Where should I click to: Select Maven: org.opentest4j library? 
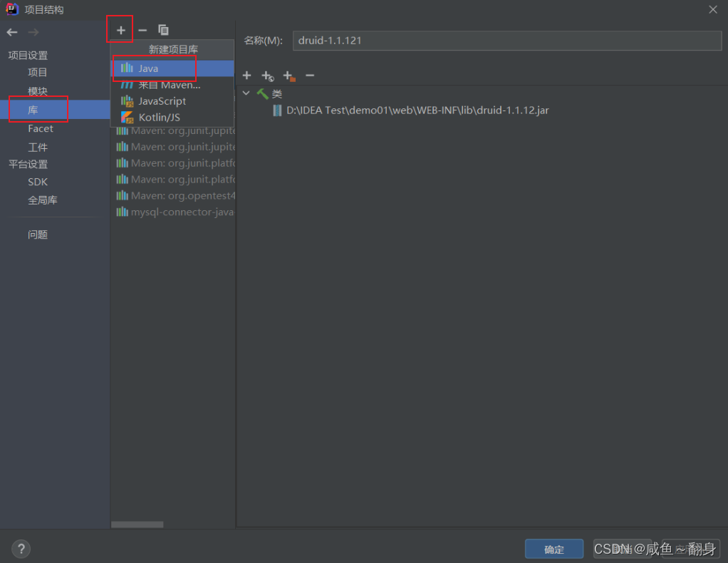tap(175, 195)
